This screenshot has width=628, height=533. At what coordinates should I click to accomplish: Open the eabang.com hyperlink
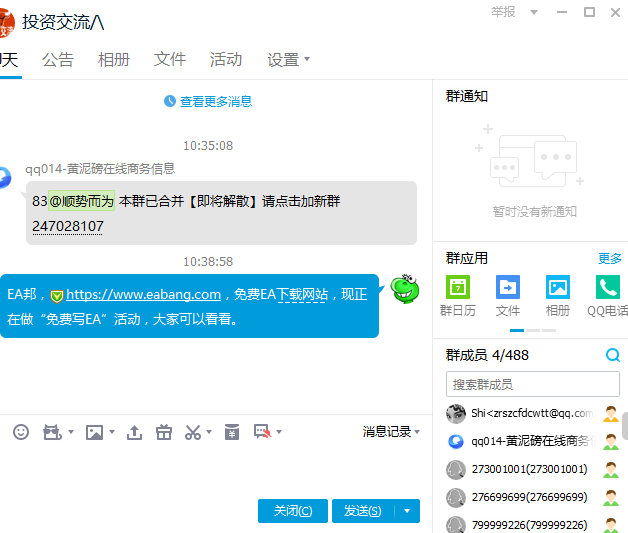[x=143, y=294]
